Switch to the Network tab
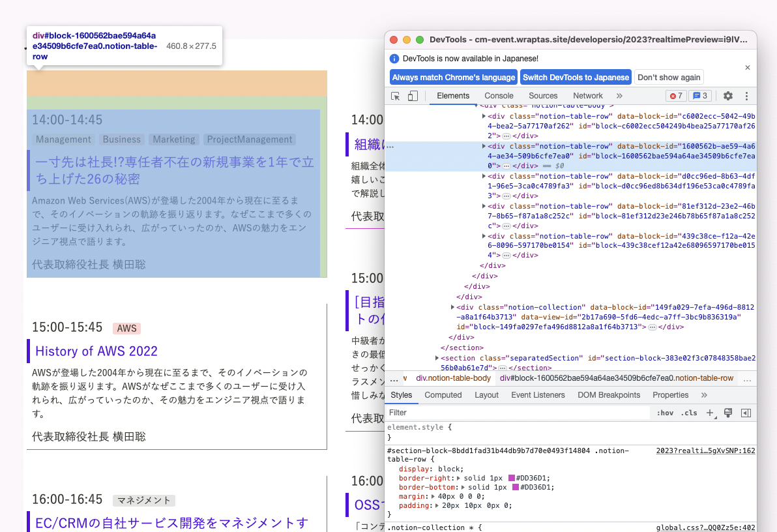Image resolution: width=777 pixels, height=532 pixels. [x=588, y=96]
